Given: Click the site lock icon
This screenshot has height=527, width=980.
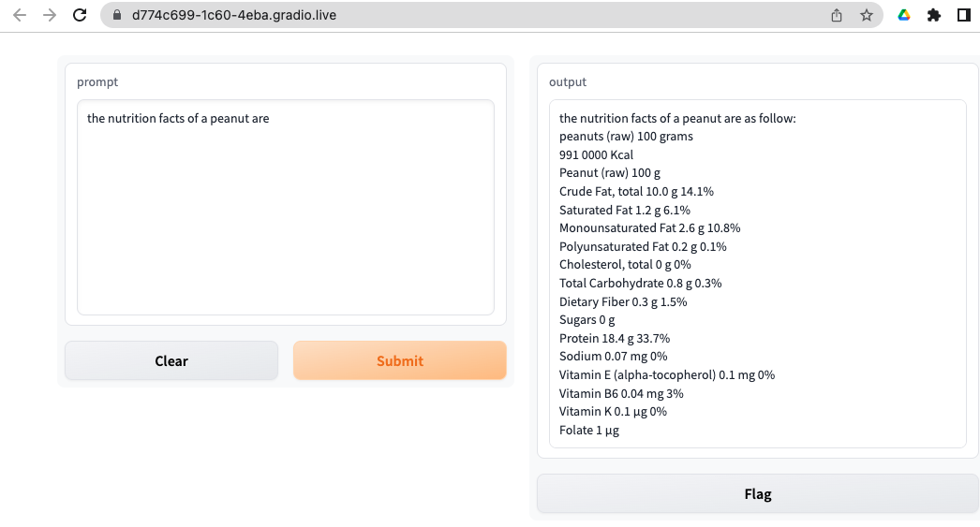Looking at the screenshot, I should [117, 15].
